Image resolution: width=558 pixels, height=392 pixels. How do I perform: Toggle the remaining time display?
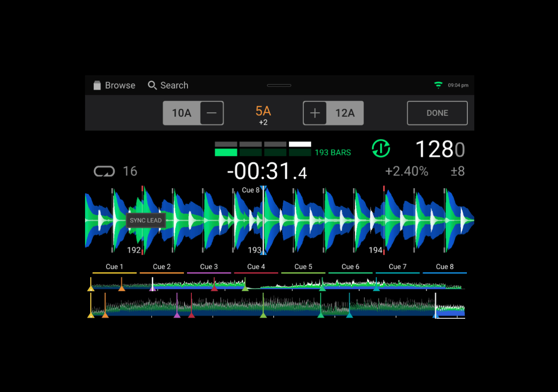[x=267, y=172]
